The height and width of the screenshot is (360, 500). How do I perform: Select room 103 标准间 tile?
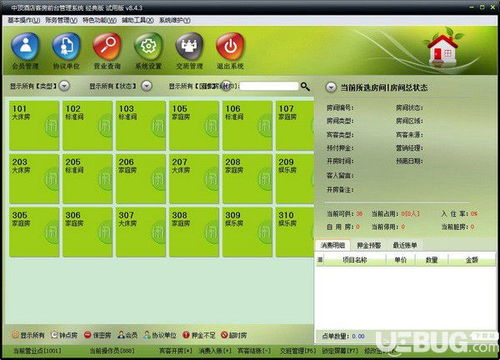click(x=141, y=126)
